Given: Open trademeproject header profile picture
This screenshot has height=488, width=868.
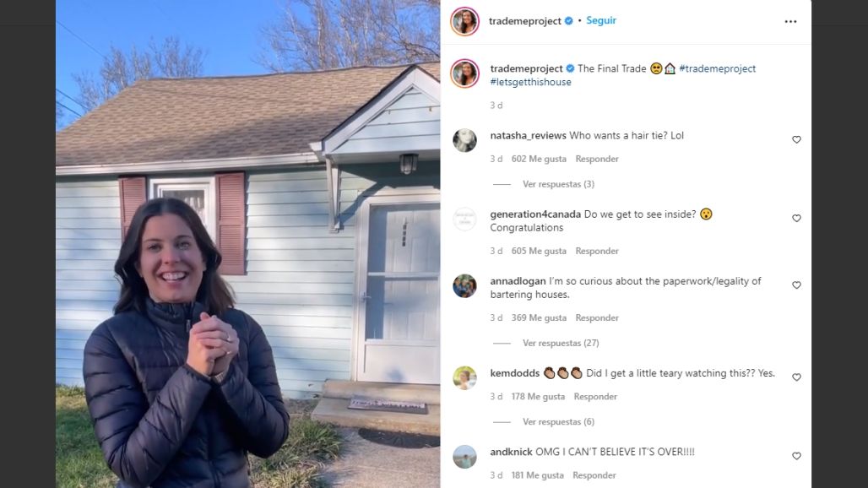Looking at the screenshot, I should (x=464, y=22).
